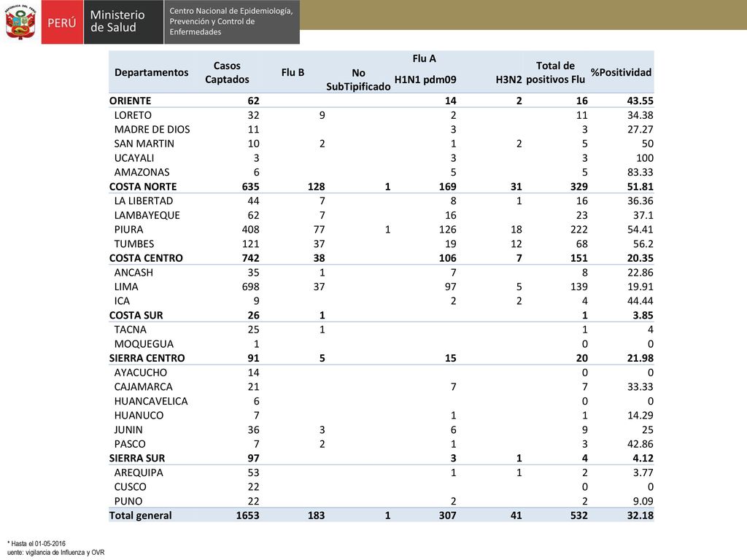747x560 pixels.
Task: Select the 54.41 positivity for PIURA
Action: coord(640,230)
